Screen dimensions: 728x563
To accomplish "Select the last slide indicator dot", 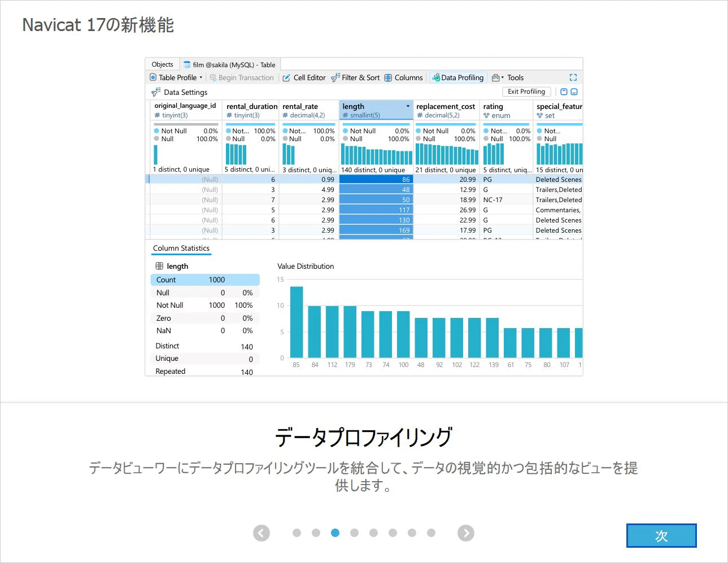I will coord(431,533).
